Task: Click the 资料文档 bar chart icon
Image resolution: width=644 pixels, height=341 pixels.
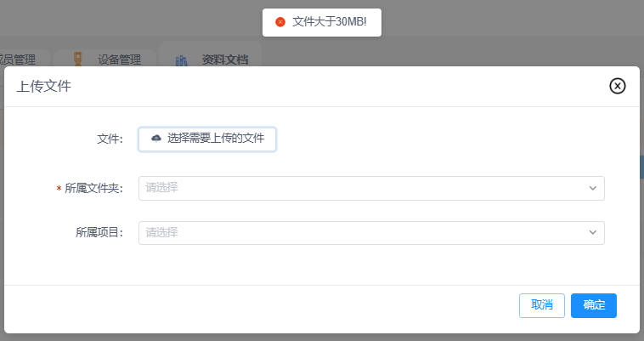Action: pyautogui.click(x=181, y=60)
